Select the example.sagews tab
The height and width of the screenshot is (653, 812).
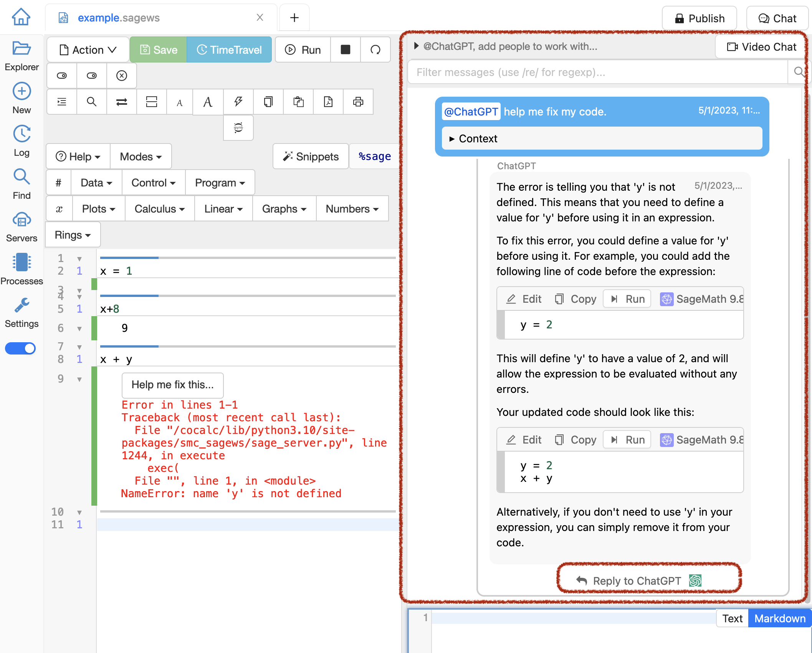click(x=118, y=18)
